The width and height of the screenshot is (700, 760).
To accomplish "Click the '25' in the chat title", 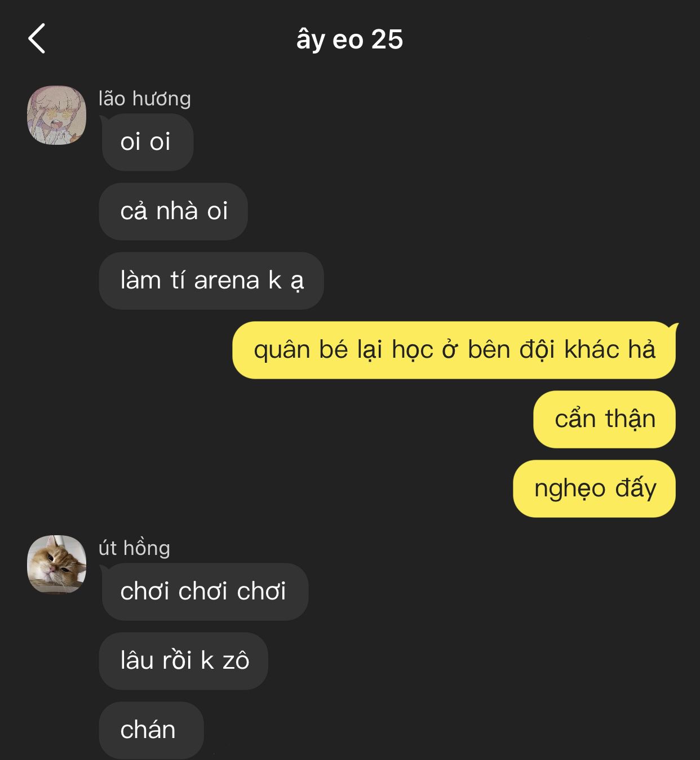I will pyautogui.click(x=387, y=39).
